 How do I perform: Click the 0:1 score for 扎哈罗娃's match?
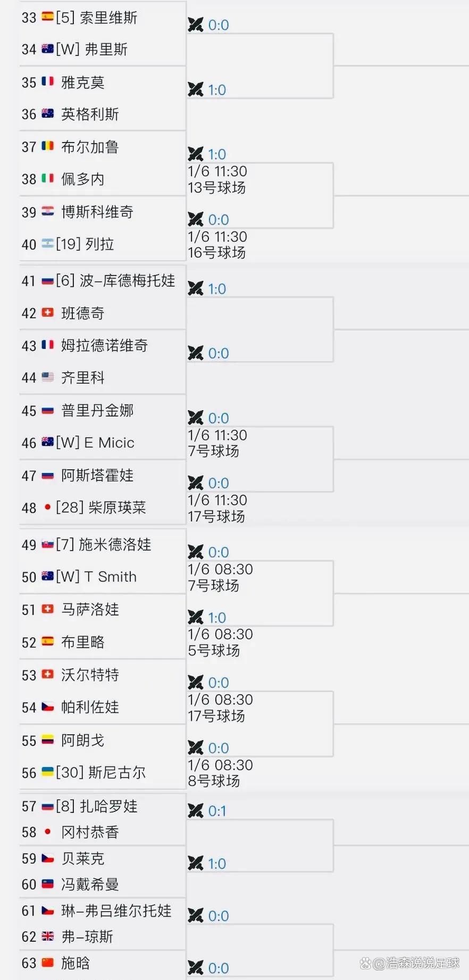(217, 811)
